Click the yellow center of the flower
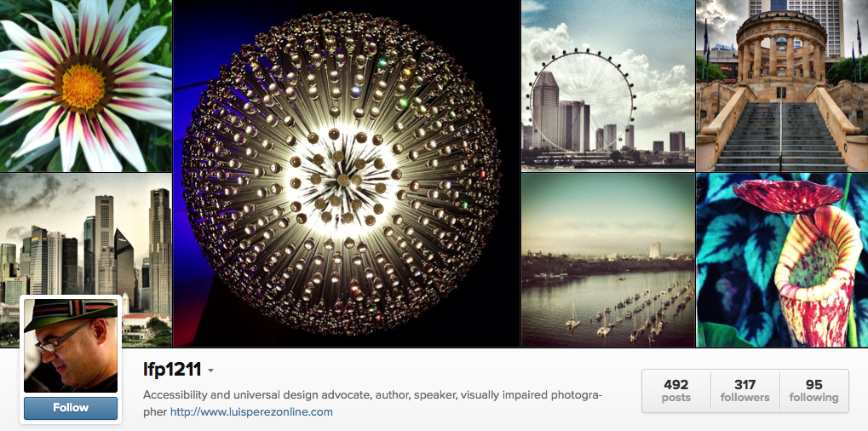 [83, 87]
